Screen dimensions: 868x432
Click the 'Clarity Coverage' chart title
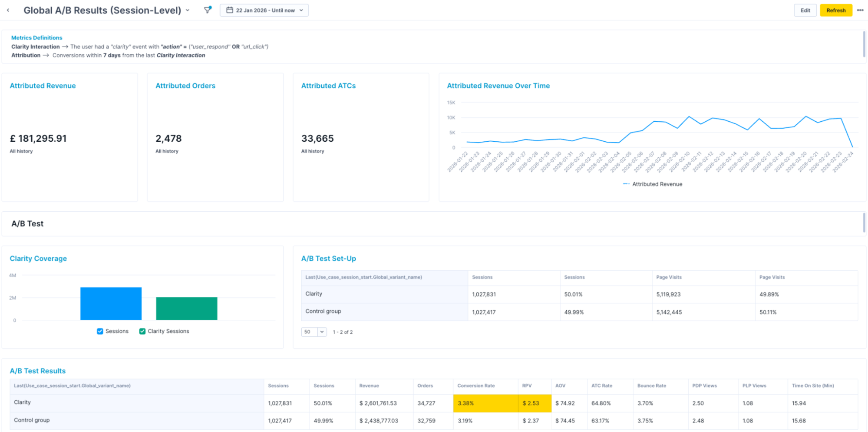point(38,258)
